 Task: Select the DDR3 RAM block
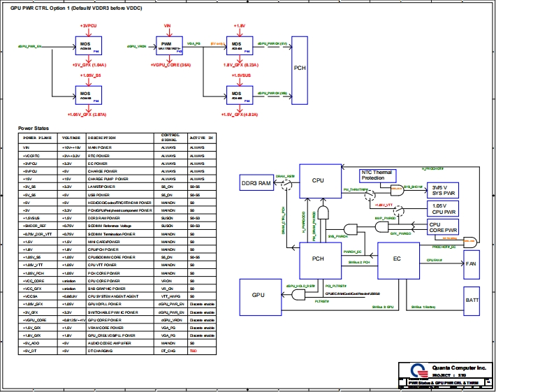pos(255,182)
